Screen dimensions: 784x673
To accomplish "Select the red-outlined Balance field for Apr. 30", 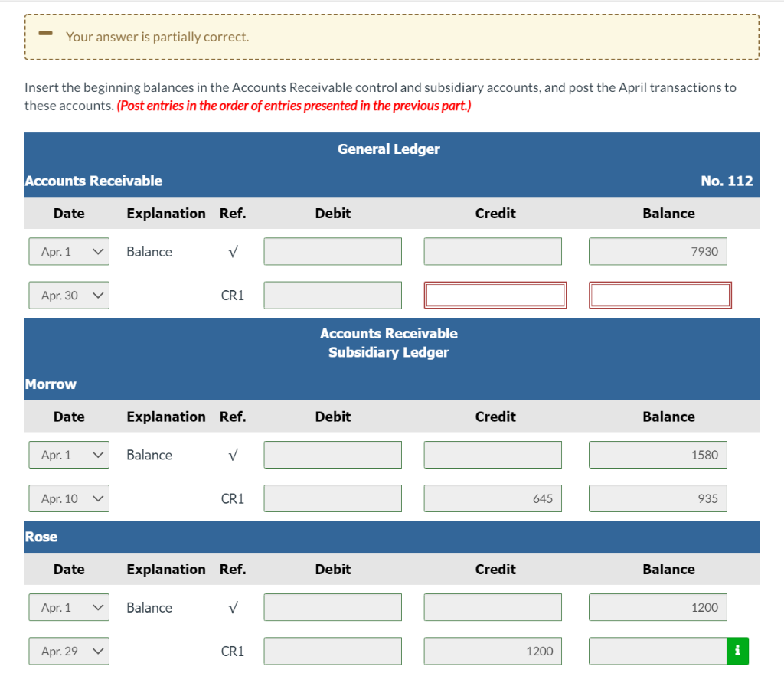I will point(658,295).
